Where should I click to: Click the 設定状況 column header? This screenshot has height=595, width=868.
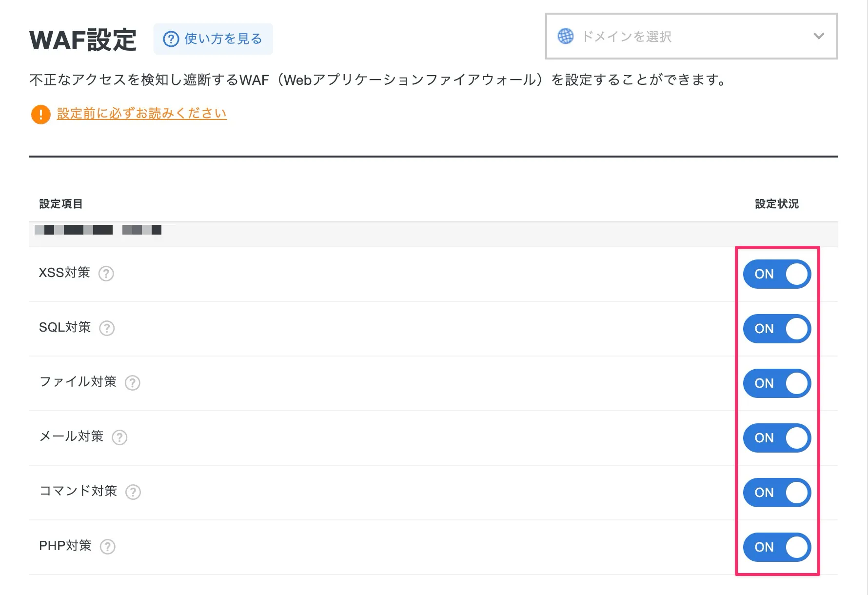click(x=777, y=204)
